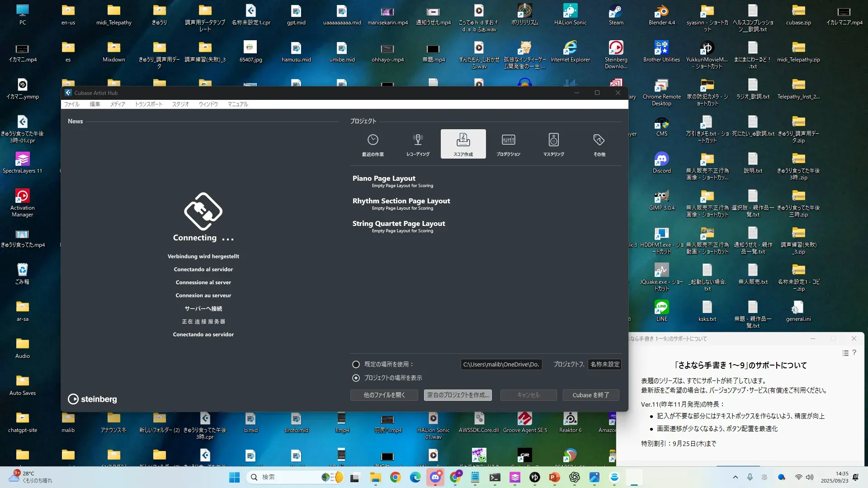
Task: Open the ファイル menu
Action: click(71, 104)
